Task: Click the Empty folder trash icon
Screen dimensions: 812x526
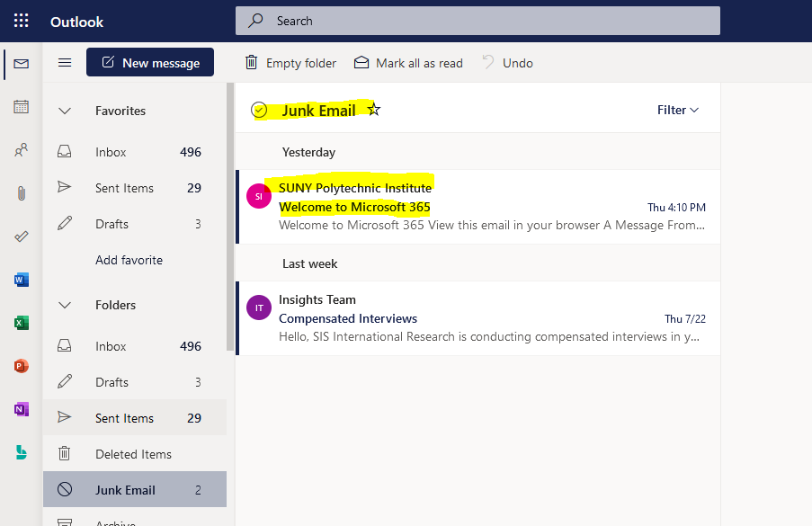Action: pyautogui.click(x=251, y=63)
